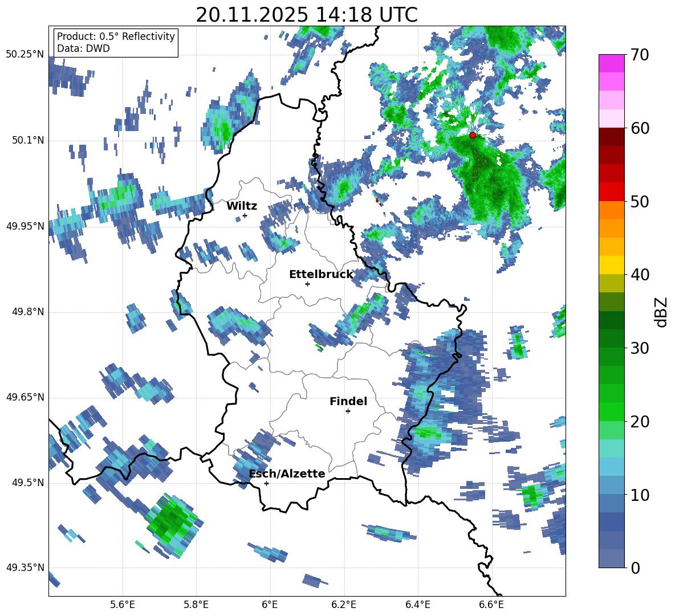Click the 50.25°N latitude label
675x616 pixels.
click(x=25, y=55)
